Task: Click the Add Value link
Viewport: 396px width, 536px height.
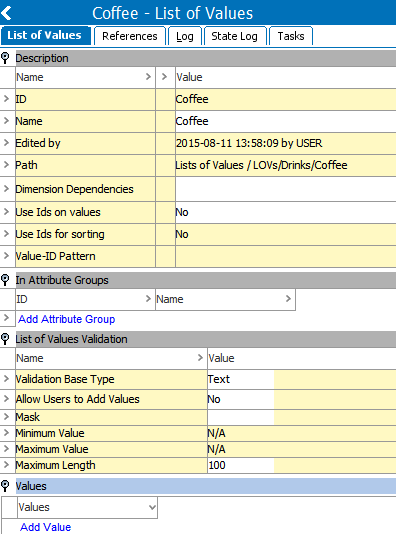Action: coord(45,527)
